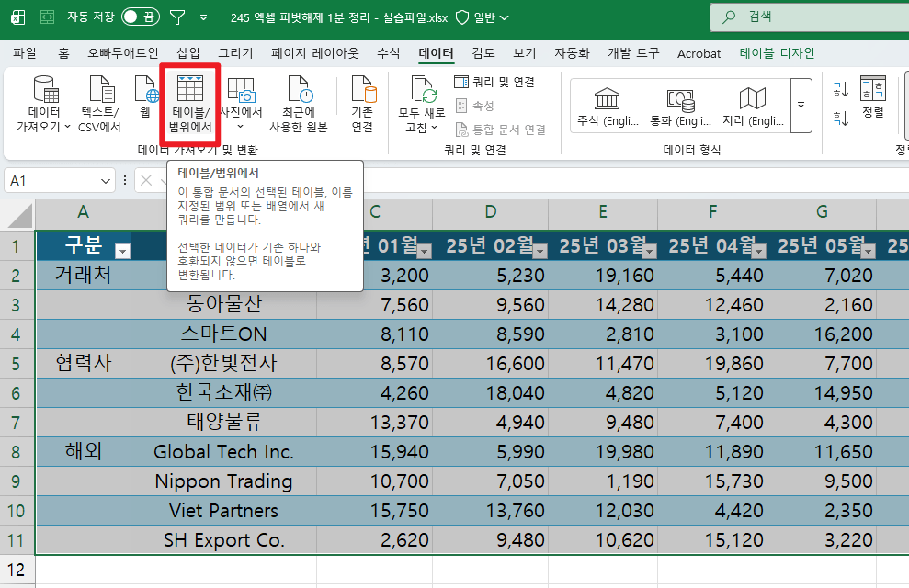Expand the data types gallery
The image size is (909, 588).
point(801,106)
